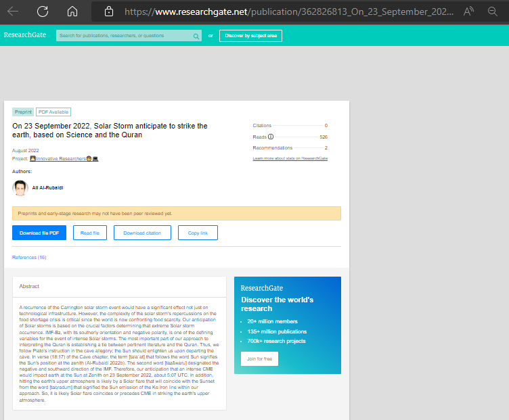The image size is (509, 420).
Task: Click the Citations count row
Action: (x=290, y=126)
